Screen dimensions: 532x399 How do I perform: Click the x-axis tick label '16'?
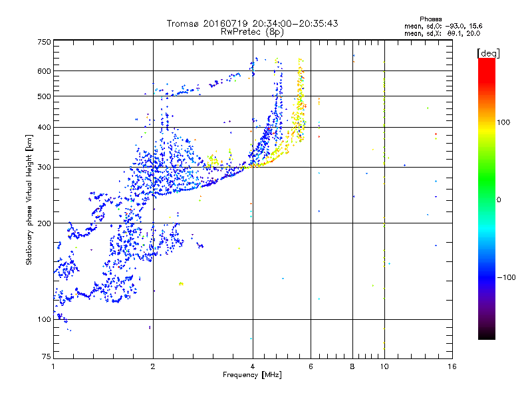coord(452,366)
